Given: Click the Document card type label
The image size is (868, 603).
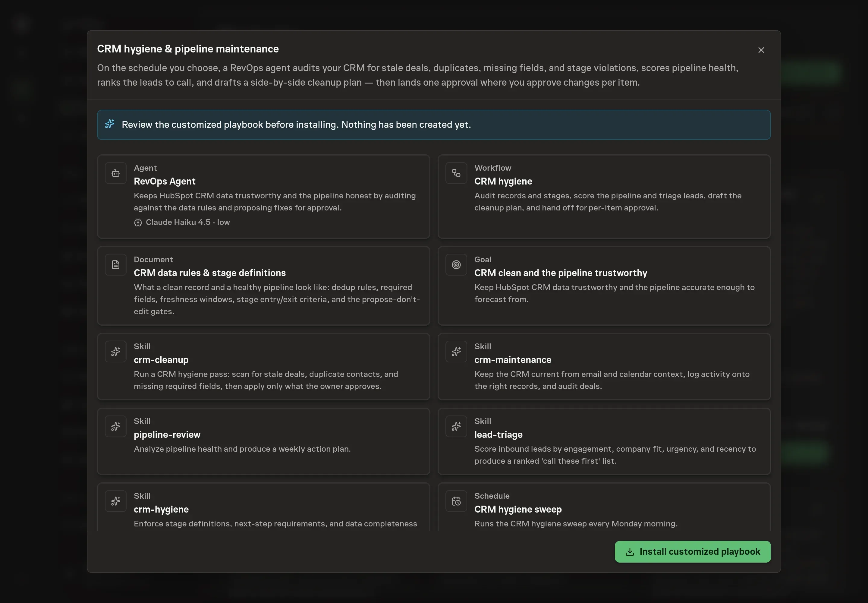Looking at the screenshot, I should (x=153, y=260).
